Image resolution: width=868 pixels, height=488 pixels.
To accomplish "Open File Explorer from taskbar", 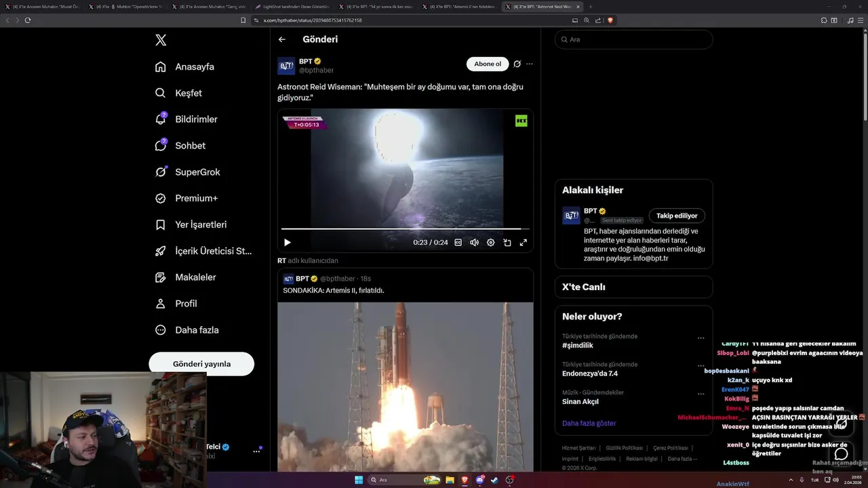I will 450,480.
